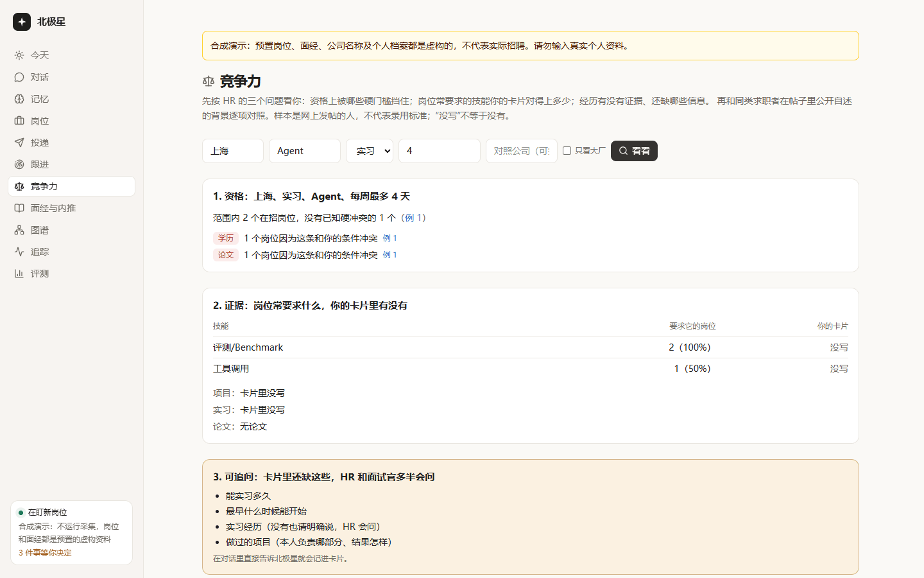Image resolution: width=924 pixels, height=578 pixels.
Task: Open 例 1 link in 论文 row
Action: [x=390, y=255]
